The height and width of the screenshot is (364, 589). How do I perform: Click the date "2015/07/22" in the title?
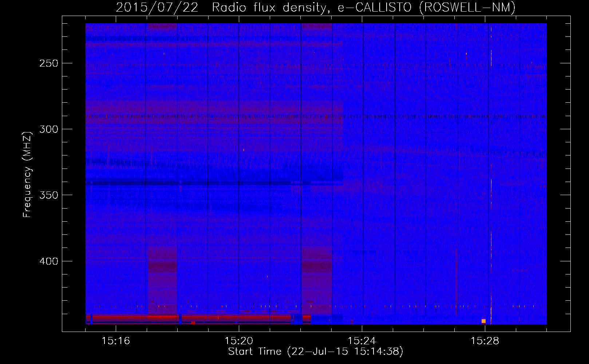157,8
